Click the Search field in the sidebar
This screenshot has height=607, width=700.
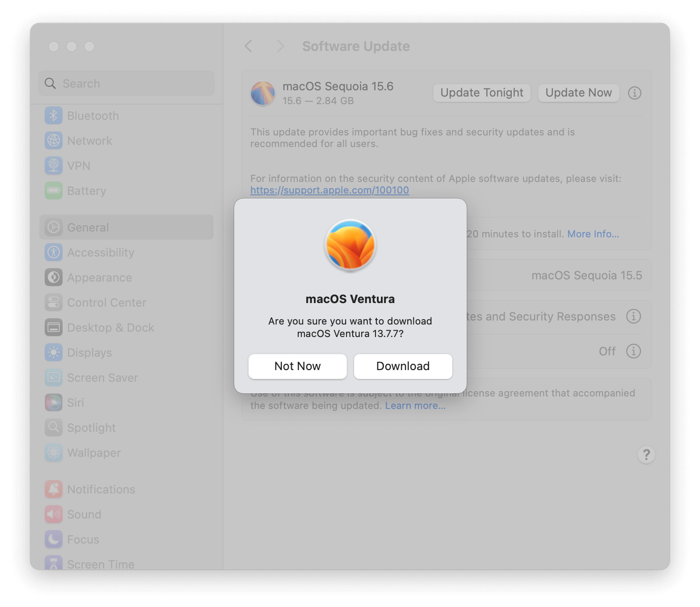click(126, 83)
